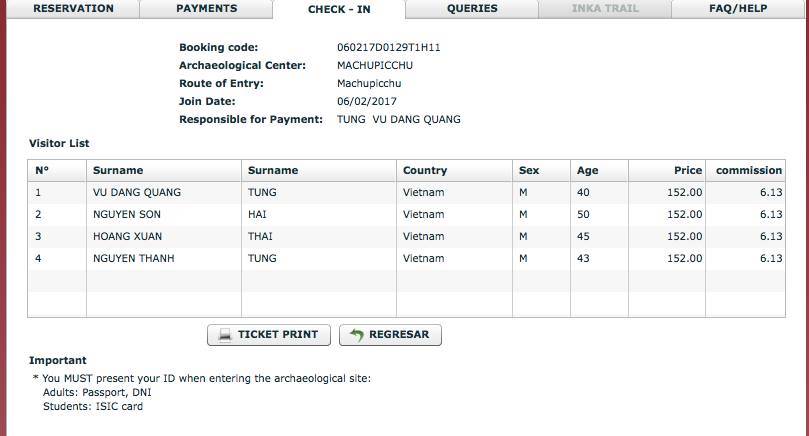Open the Reservation tab
The height and width of the screenshot is (436, 809).
(73, 9)
